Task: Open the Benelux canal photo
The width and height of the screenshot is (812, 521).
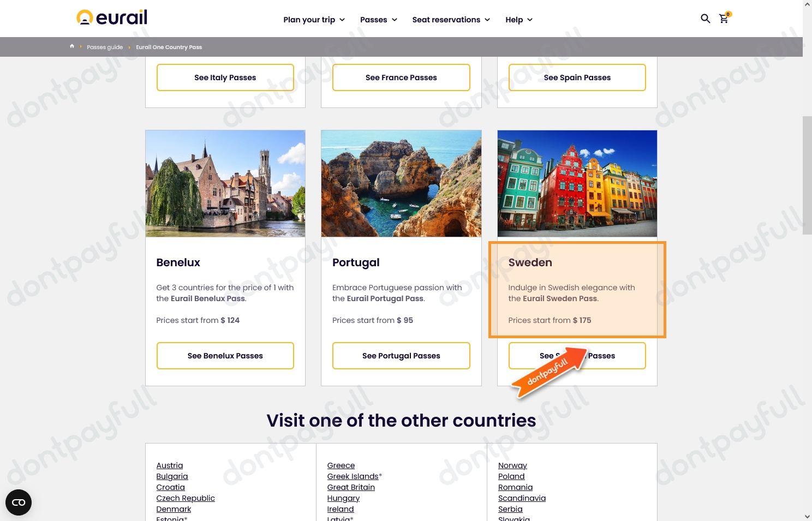Action: [x=225, y=183]
